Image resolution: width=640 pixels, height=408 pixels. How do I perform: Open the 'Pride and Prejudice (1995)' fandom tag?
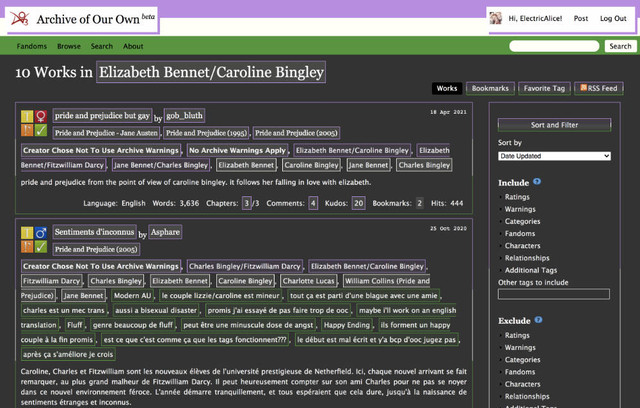tap(206, 133)
